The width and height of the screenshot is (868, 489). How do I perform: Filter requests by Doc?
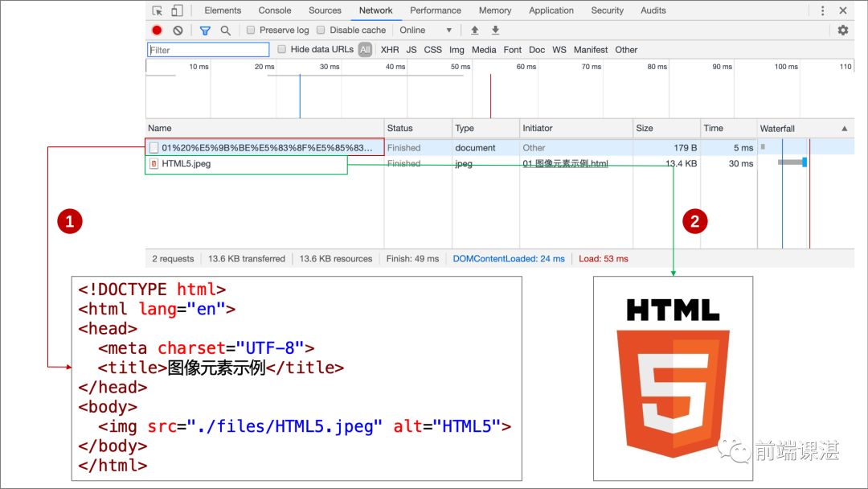tap(537, 50)
